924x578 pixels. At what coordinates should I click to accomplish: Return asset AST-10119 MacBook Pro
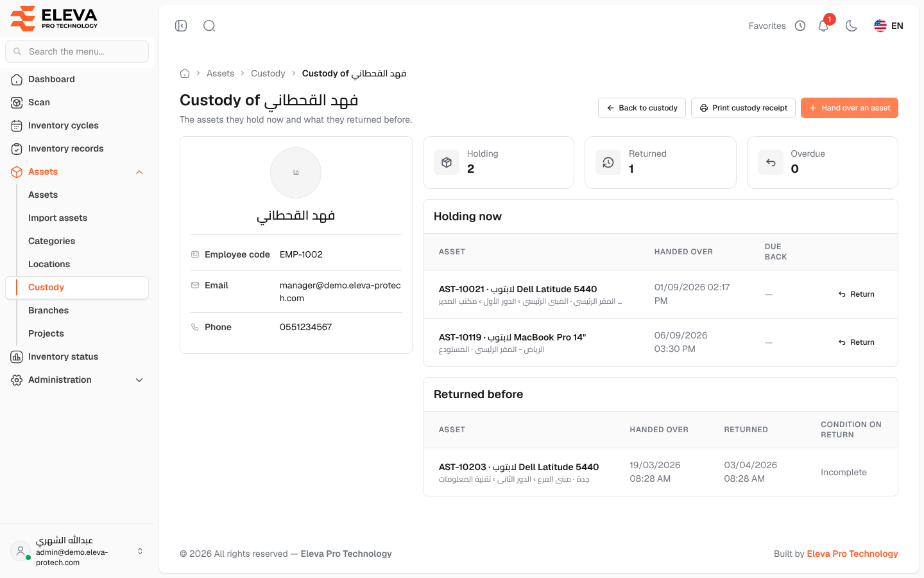point(857,342)
